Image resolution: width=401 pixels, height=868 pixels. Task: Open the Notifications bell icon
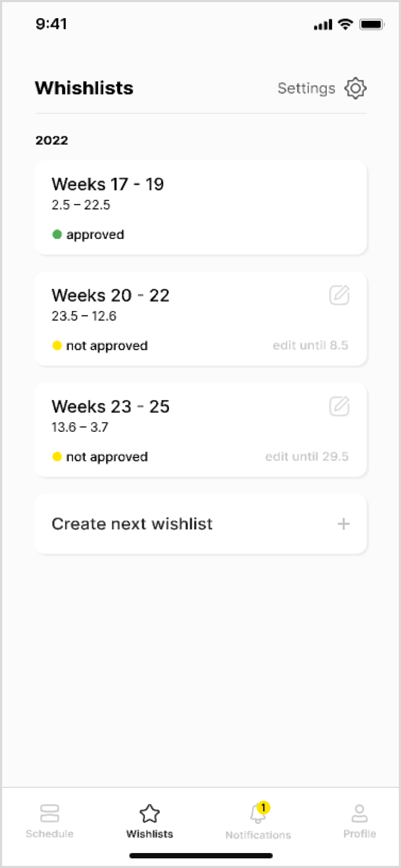pyautogui.click(x=257, y=814)
